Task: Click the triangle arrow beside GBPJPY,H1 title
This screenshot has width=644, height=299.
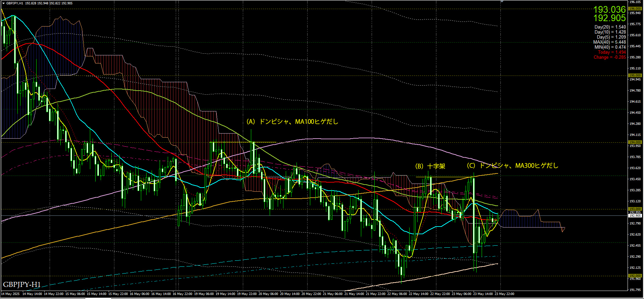Action: (x=3, y=3)
